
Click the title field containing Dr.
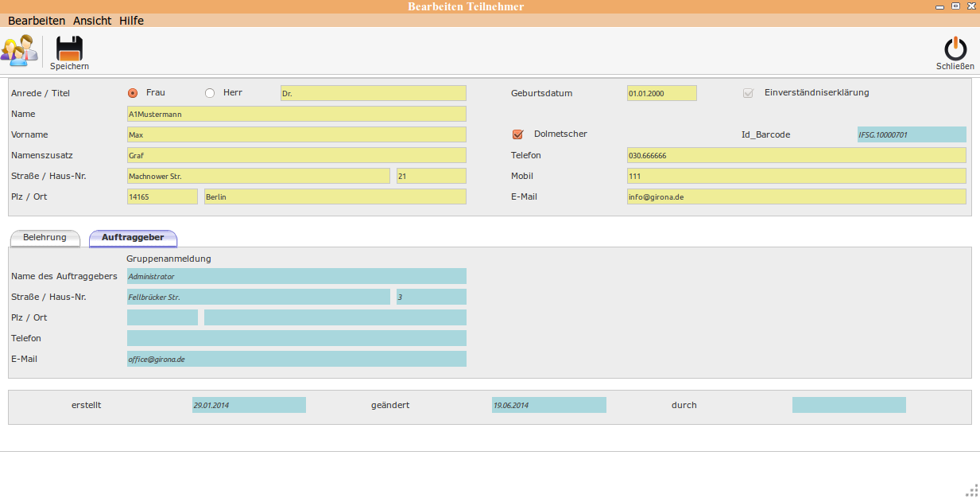point(373,93)
